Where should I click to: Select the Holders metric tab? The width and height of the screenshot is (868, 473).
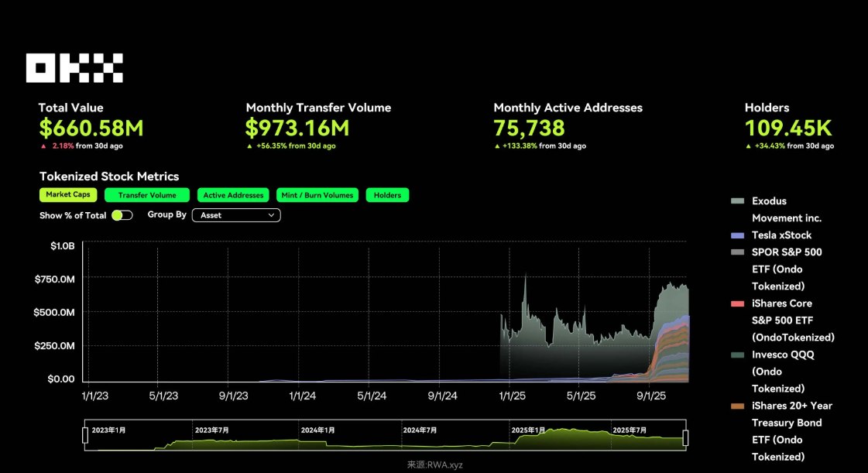pos(387,195)
